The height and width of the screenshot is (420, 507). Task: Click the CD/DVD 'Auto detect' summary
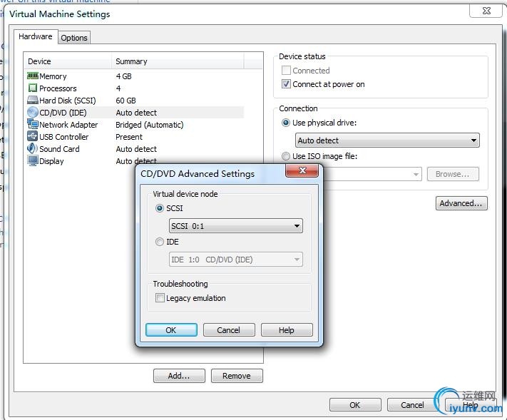pyautogui.click(x=136, y=113)
